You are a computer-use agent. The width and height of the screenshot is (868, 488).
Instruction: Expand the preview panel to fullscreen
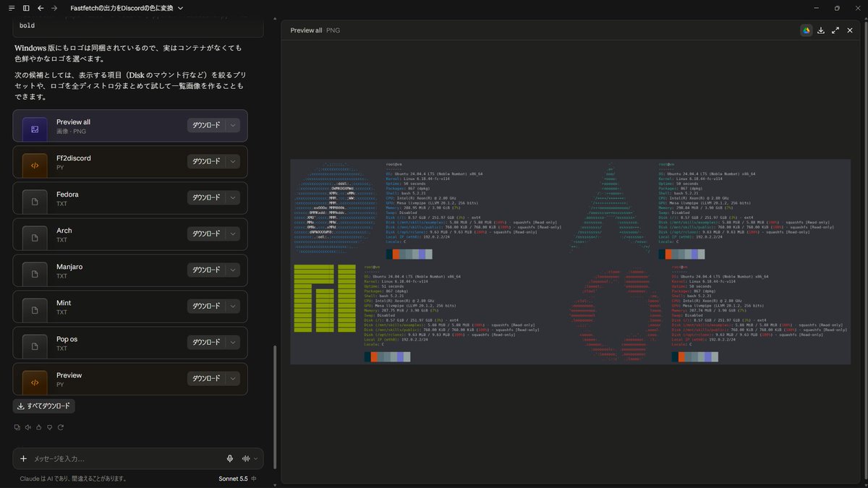[835, 30]
